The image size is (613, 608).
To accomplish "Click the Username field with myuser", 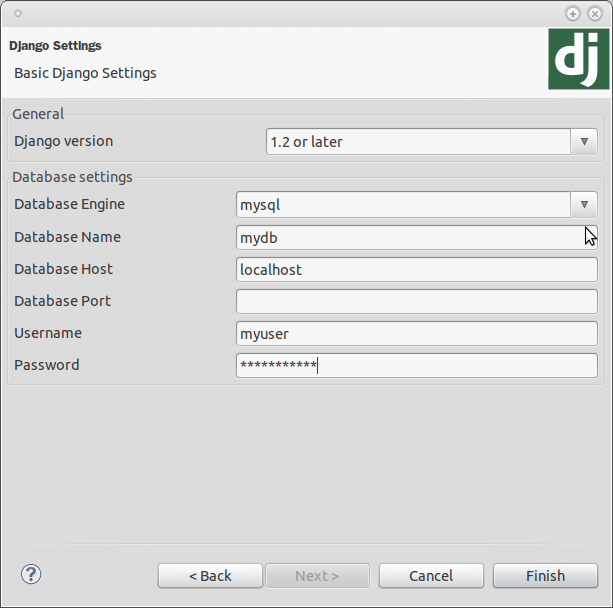I will click(x=417, y=334).
